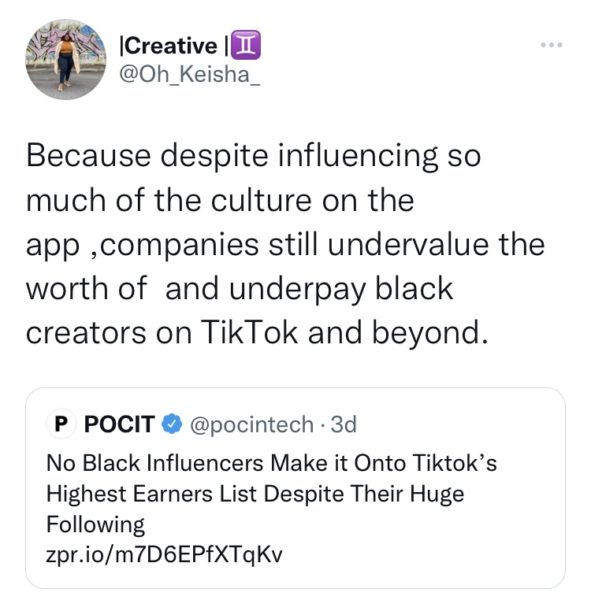Open the zpr.io/m7D6EPfXTqKv link

(x=164, y=554)
